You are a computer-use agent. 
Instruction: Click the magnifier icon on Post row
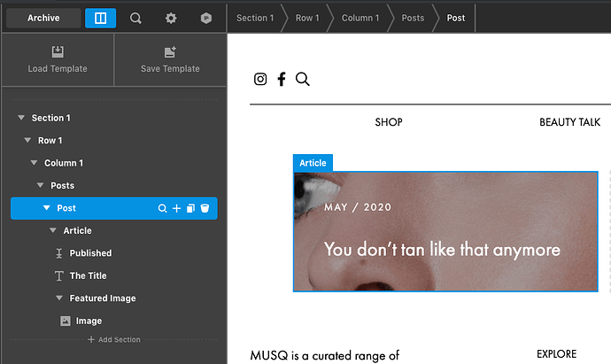point(162,208)
